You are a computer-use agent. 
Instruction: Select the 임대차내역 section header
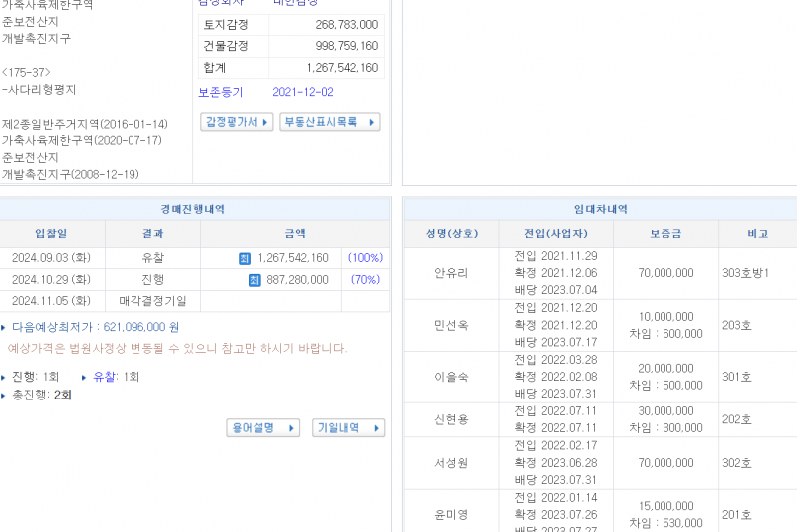600,209
